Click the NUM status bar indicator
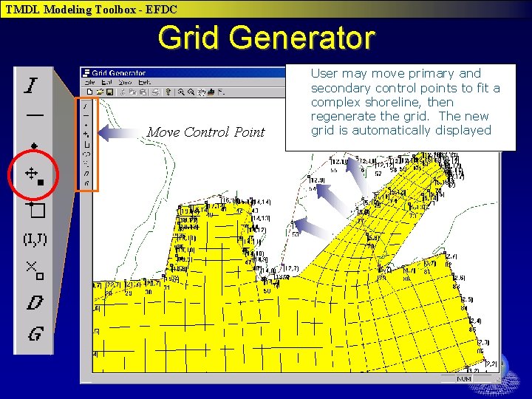This screenshot has width=532, height=399. [464, 378]
